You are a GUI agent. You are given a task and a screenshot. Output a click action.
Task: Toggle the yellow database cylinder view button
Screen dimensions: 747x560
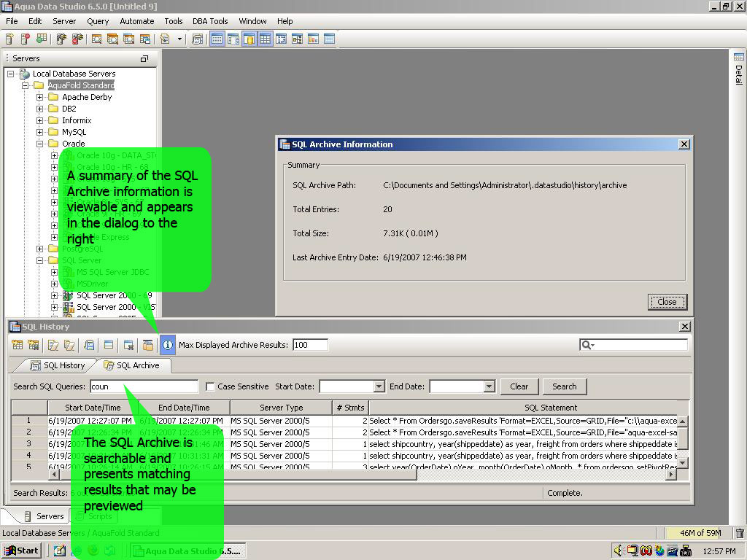[x=249, y=39]
